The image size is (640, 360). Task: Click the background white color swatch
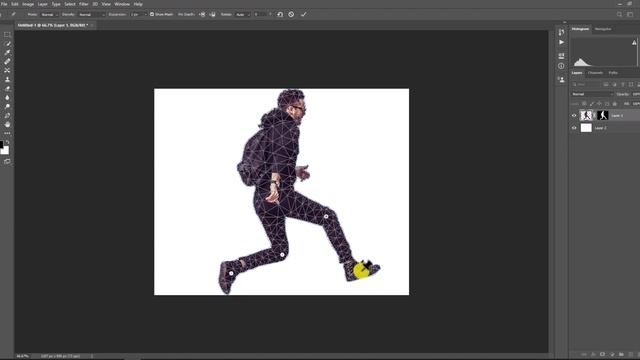(5, 150)
